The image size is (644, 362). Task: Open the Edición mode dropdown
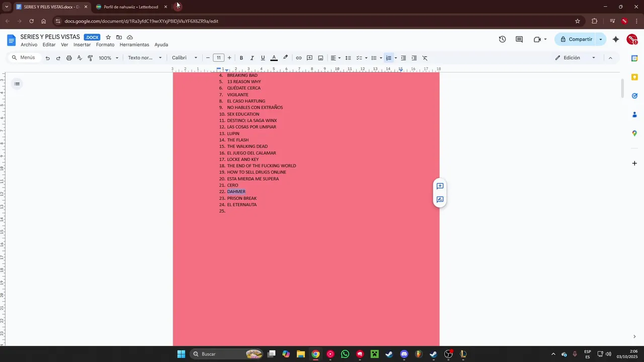[576, 58]
